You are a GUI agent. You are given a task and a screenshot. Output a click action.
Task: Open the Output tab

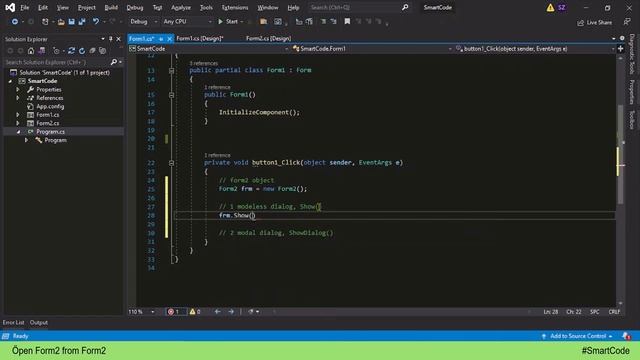(39, 322)
